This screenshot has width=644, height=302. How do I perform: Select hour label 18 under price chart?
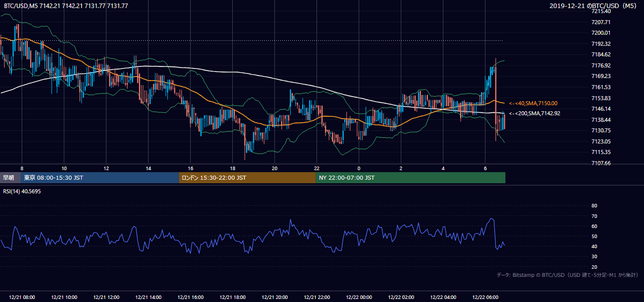click(232, 168)
